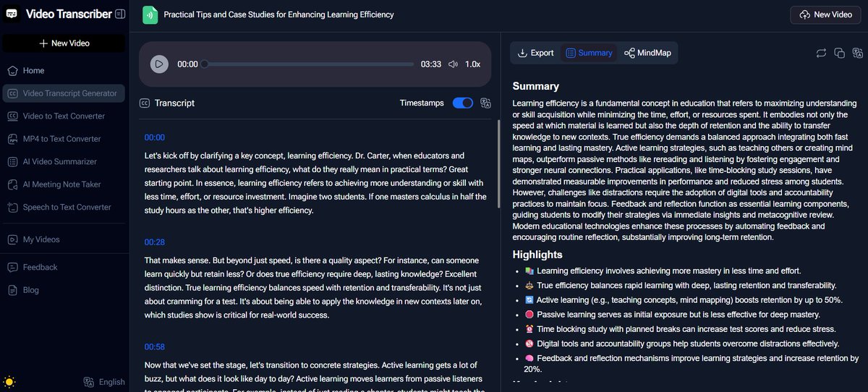Click the MP4 to Text Converter icon
This screenshot has width=868, height=392.
tap(12, 139)
